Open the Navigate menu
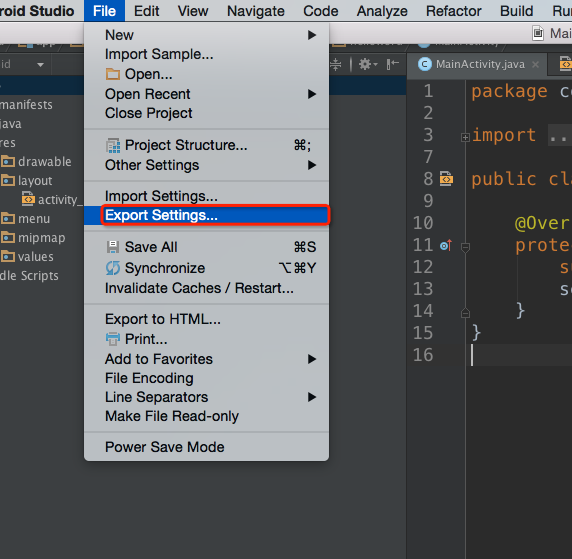The image size is (572, 559). pyautogui.click(x=256, y=11)
